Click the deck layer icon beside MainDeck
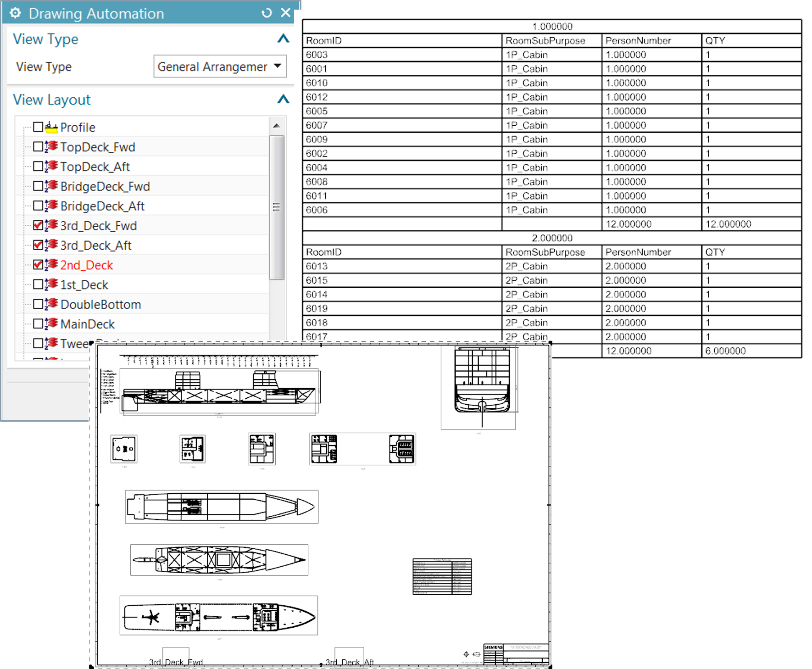Image resolution: width=812 pixels, height=669 pixels. pyautogui.click(x=52, y=323)
